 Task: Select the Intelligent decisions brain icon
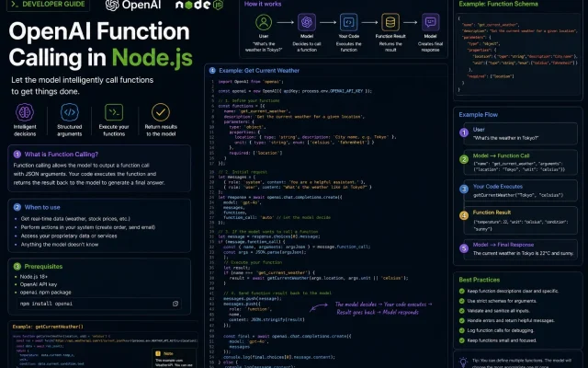(x=25, y=112)
